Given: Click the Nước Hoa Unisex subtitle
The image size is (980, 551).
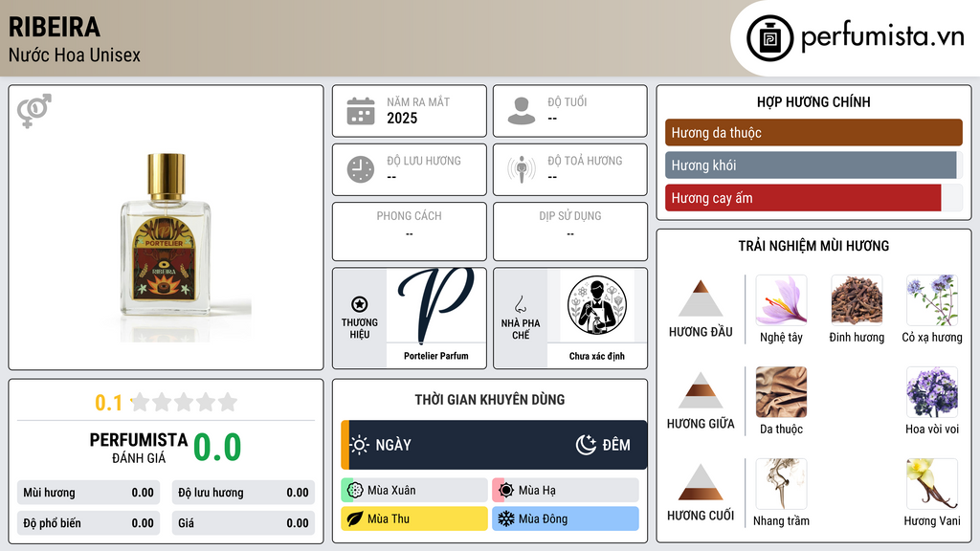Looking at the screenshot, I should click(x=75, y=55).
